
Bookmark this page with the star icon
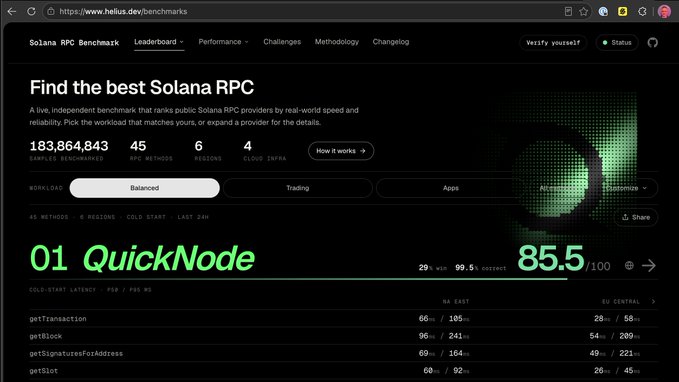(584, 12)
